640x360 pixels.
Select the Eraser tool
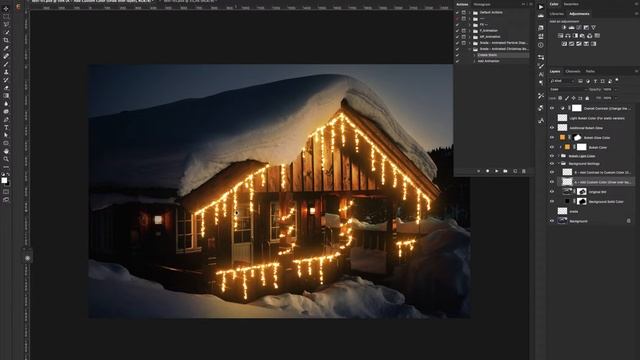(6, 88)
